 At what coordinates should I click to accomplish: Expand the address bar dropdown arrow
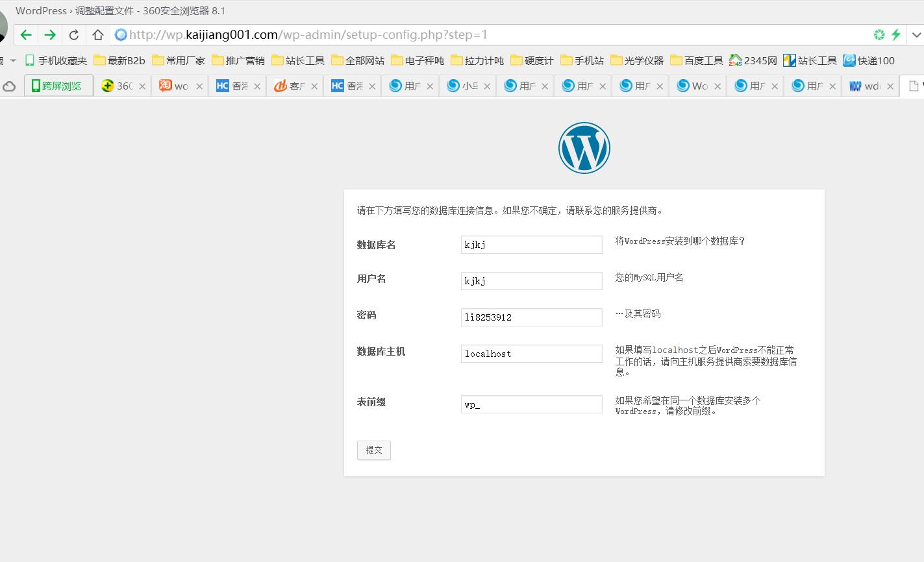(x=917, y=35)
